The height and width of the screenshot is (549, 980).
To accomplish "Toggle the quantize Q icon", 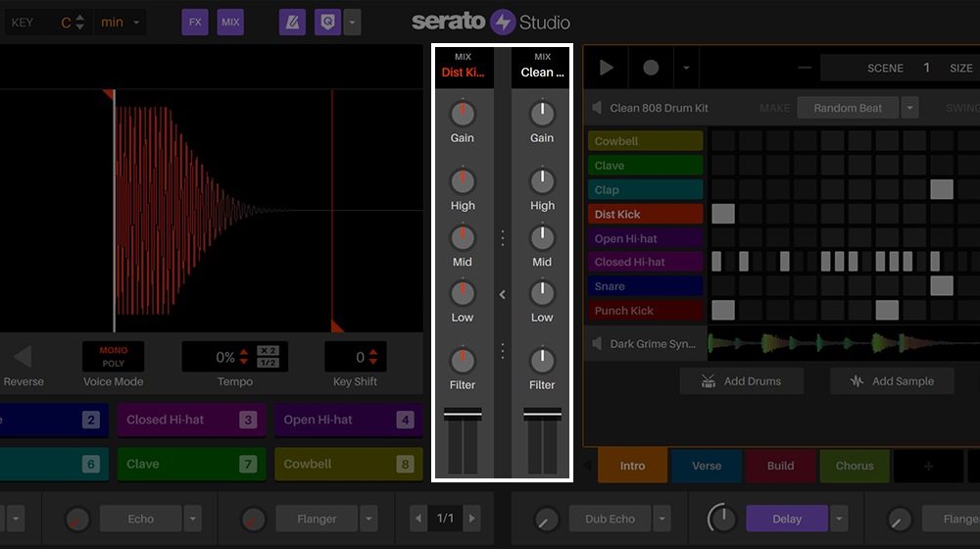I will pyautogui.click(x=327, y=22).
